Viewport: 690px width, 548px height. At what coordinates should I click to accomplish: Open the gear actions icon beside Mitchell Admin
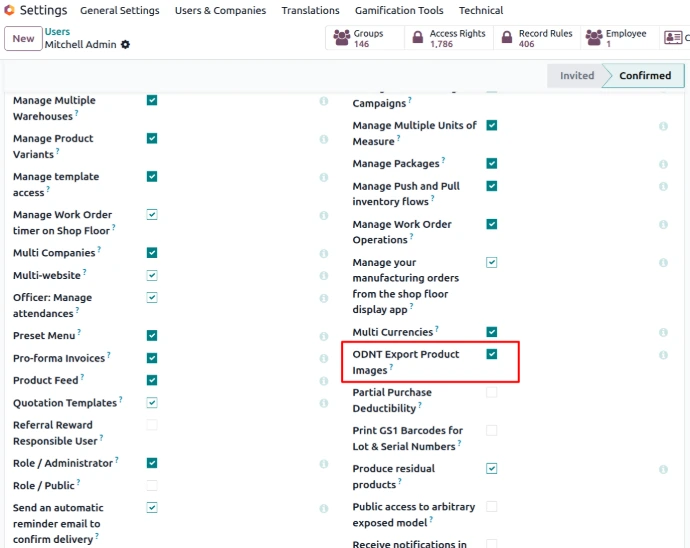[x=125, y=45]
